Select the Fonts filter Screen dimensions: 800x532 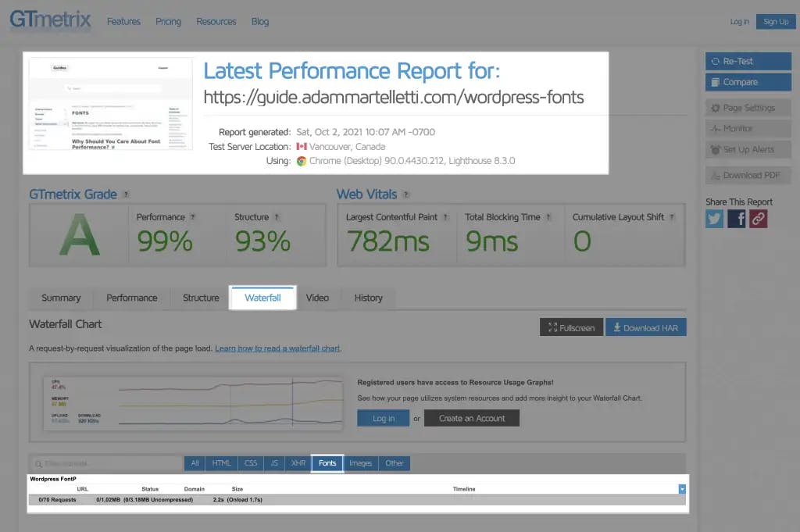pyautogui.click(x=327, y=463)
